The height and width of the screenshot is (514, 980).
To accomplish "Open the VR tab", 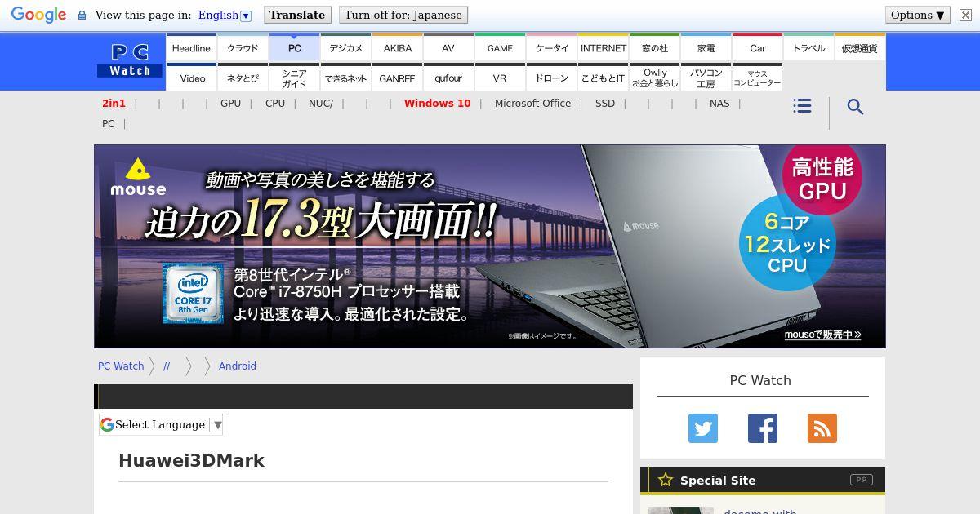I will point(500,78).
